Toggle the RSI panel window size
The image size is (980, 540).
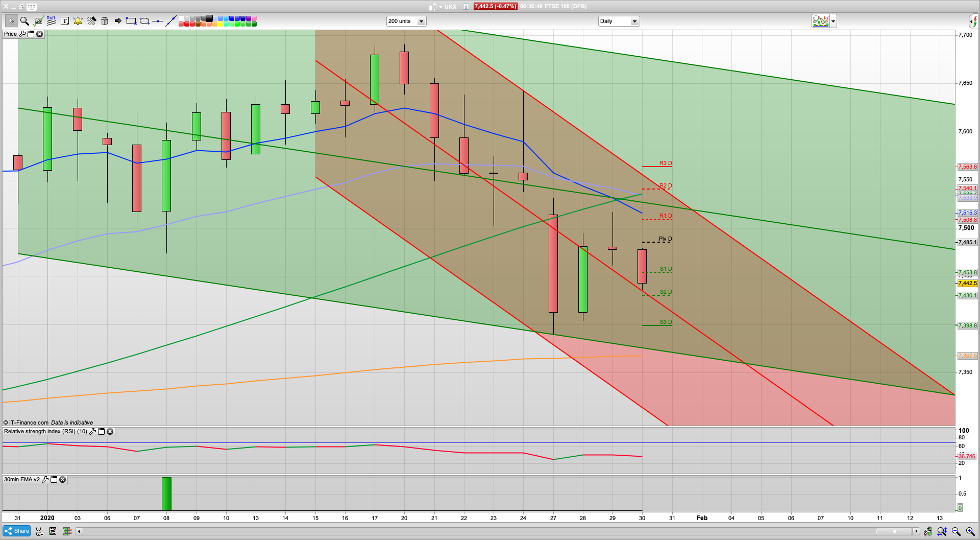101,432
